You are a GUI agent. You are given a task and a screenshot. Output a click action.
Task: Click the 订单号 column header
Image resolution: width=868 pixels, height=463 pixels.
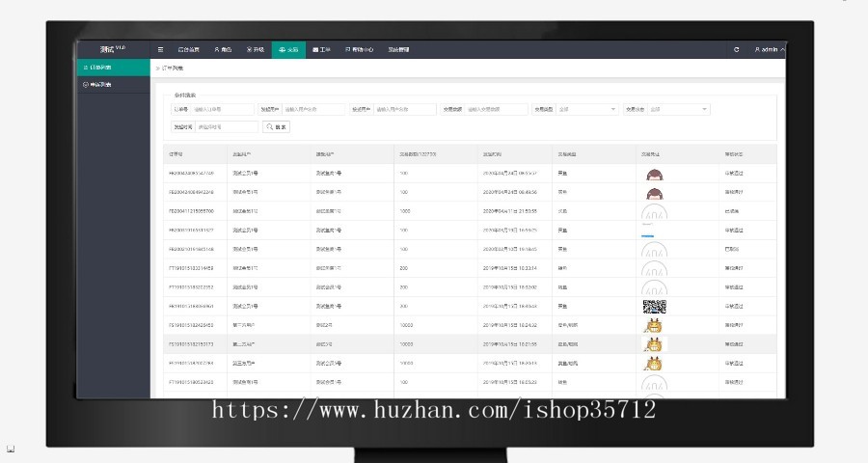pyautogui.click(x=176, y=154)
